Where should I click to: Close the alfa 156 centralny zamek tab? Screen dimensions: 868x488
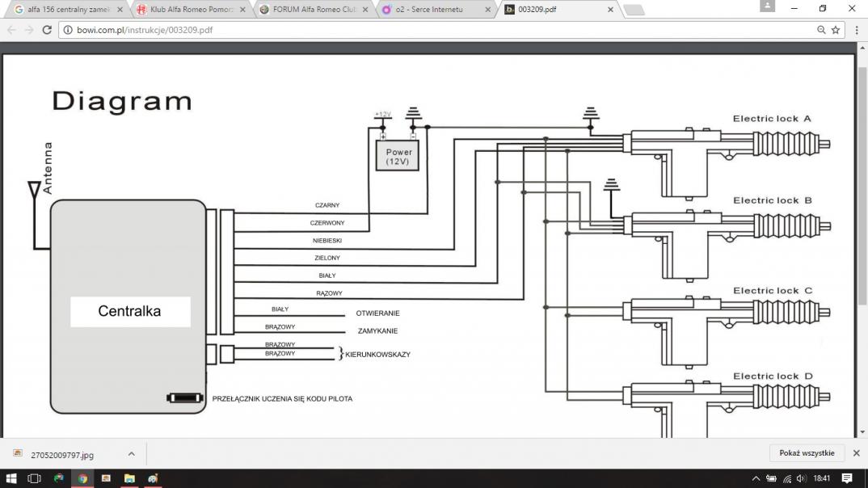coord(120,10)
